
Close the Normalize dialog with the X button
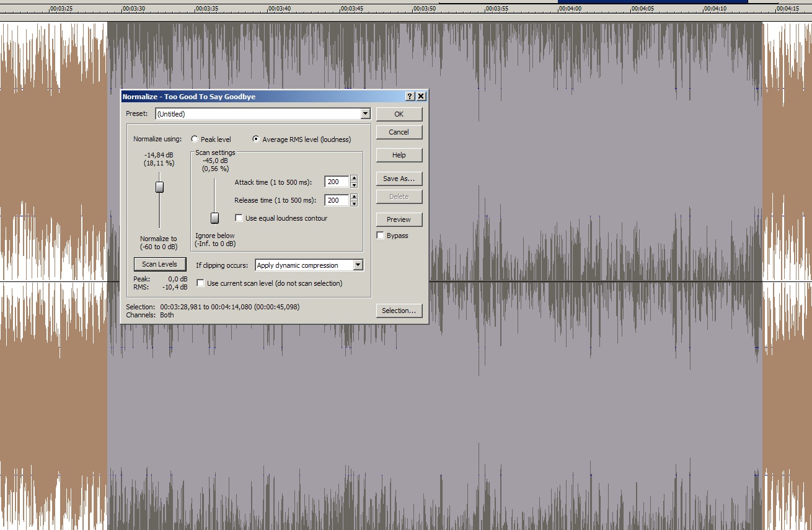(x=421, y=96)
